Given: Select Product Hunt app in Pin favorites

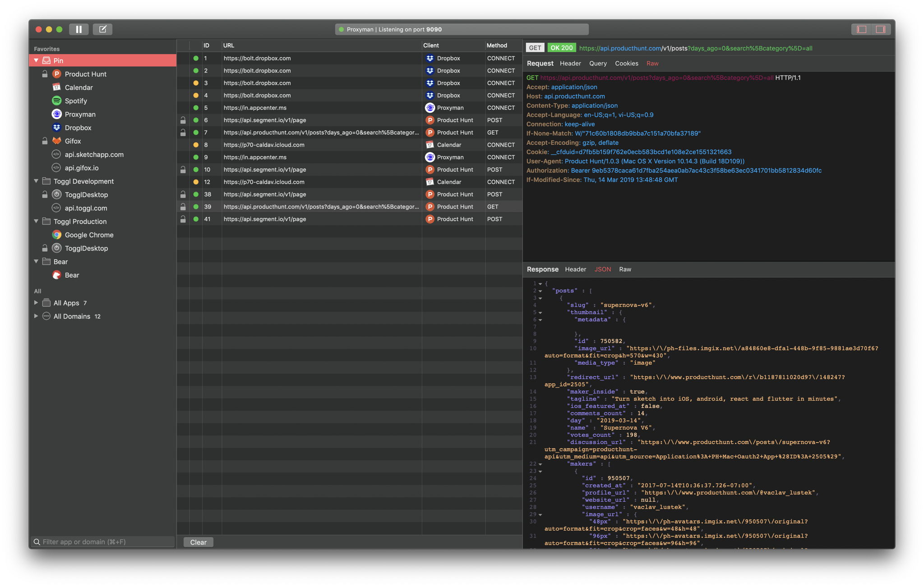Looking at the screenshot, I should [x=85, y=74].
